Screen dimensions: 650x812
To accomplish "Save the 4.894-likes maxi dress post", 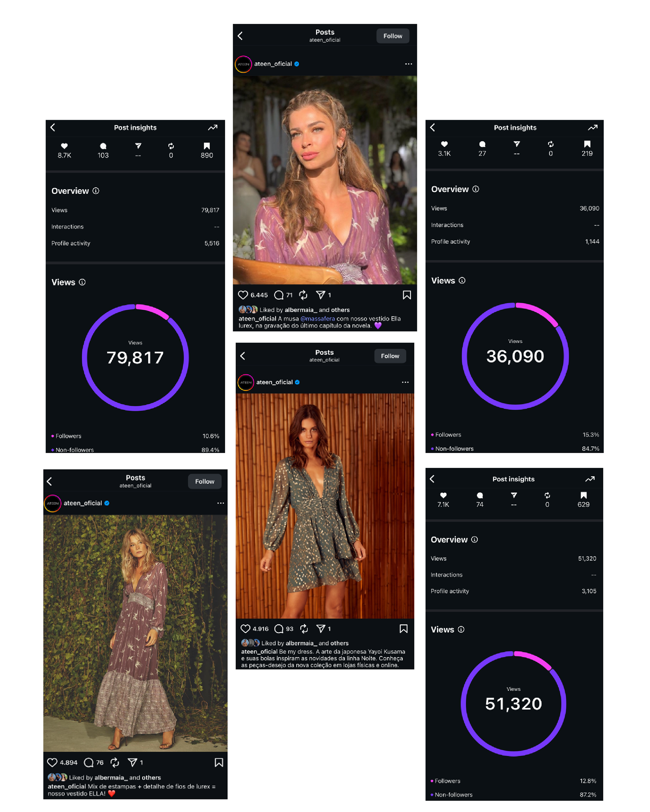I will coord(219,763).
